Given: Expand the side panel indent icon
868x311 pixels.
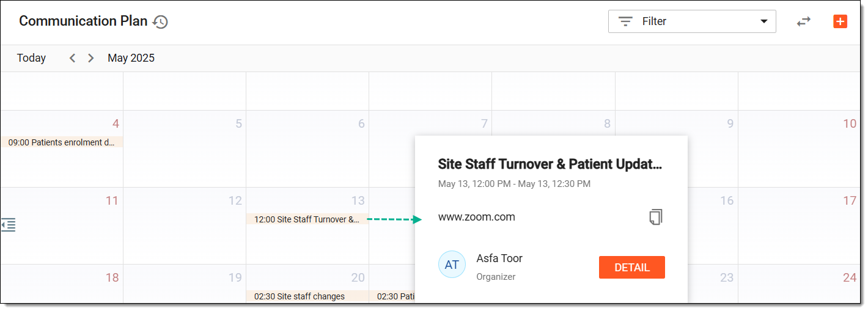Looking at the screenshot, I should 9,225.
